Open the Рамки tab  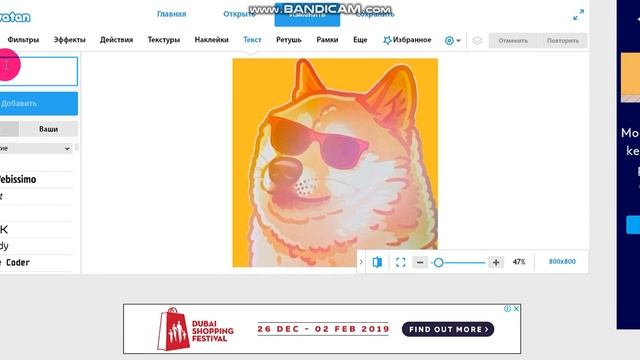pyautogui.click(x=327, y=40)
